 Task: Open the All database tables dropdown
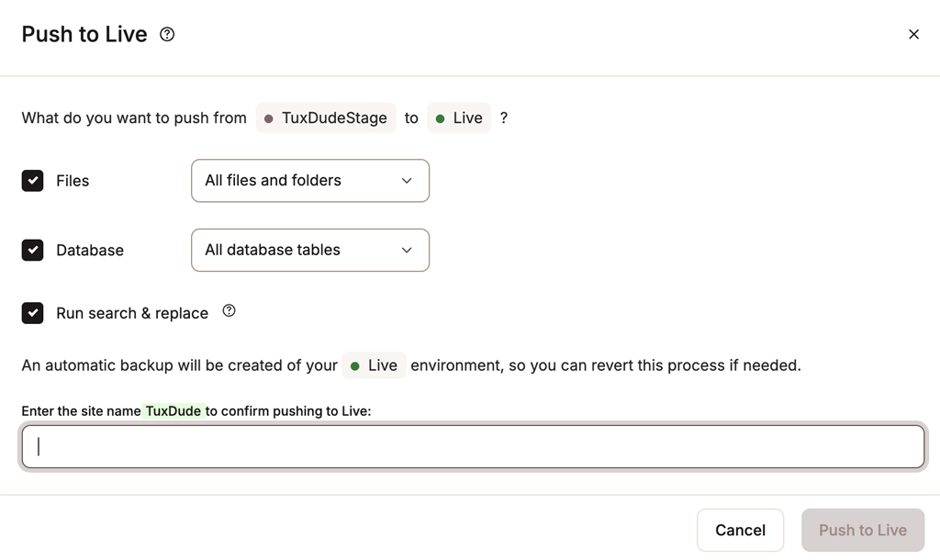pos(309,250)
